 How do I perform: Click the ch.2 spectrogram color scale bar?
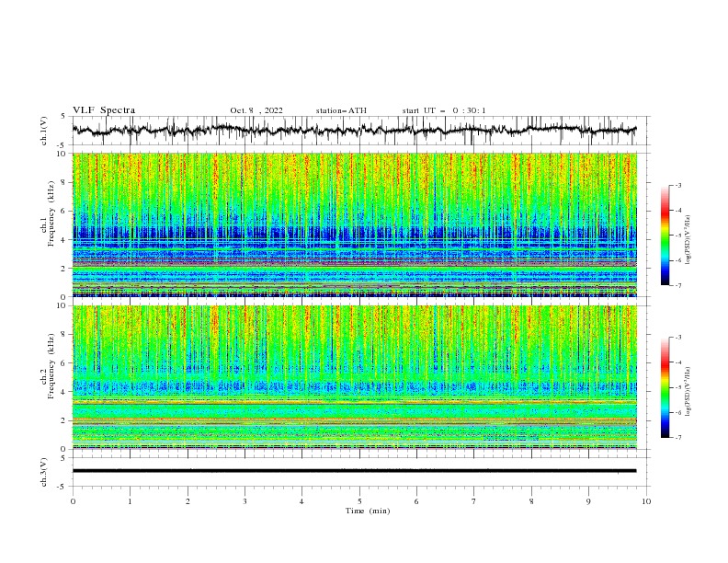click(x=665, y=387)
